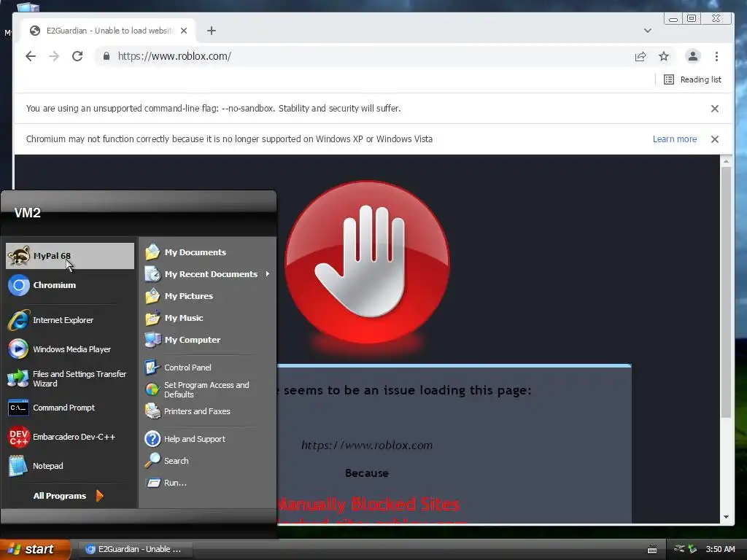Open a new tab with plus button

(x=212, y=31)
